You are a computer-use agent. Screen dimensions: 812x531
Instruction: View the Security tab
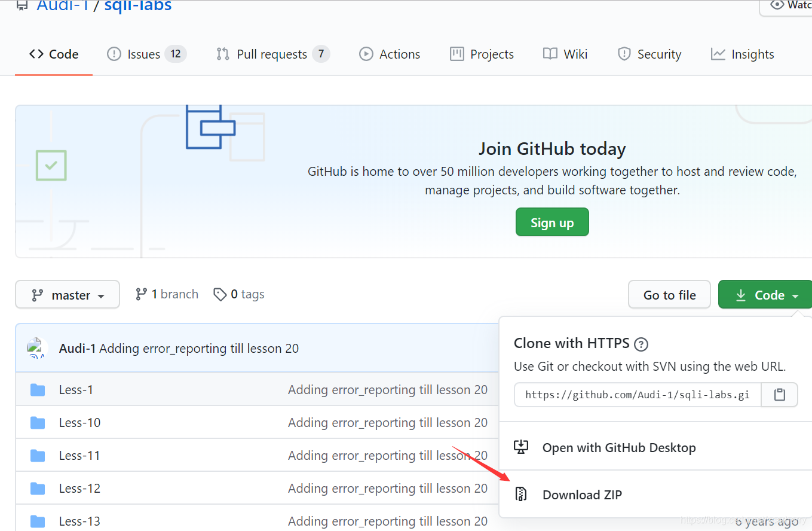coord(649,54)
